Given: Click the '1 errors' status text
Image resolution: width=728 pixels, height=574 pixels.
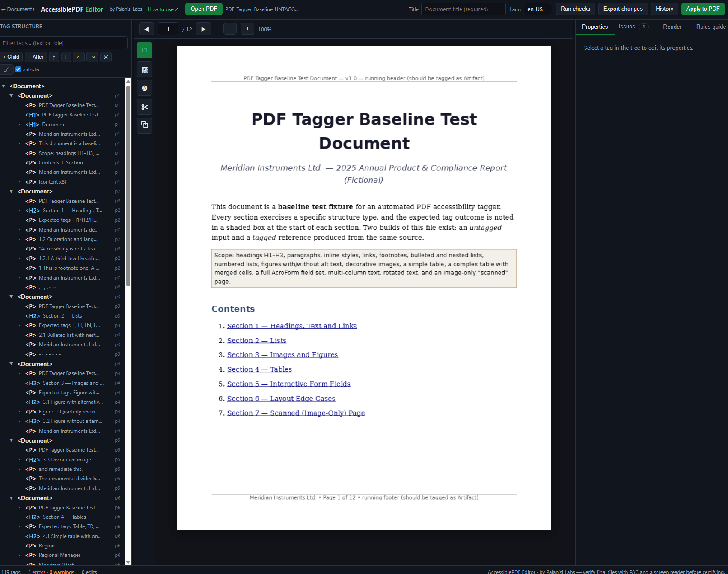Looking at the screenshot, I should 37,571.
